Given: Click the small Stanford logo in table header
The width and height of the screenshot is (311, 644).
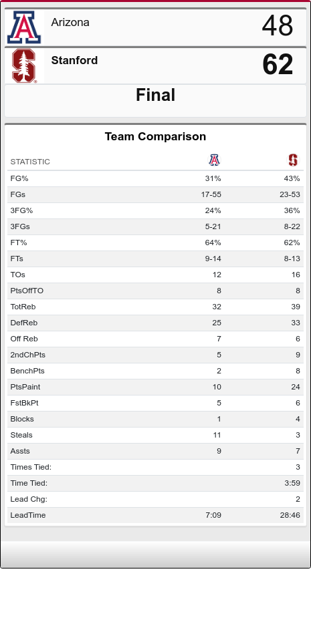Looking at the screenshot, I should (x=293, y=160).
